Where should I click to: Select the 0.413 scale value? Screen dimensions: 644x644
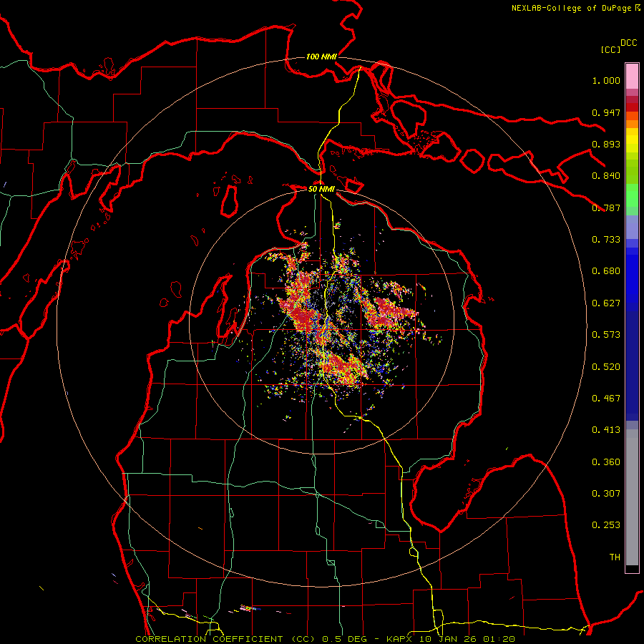(x=606, y=430)
